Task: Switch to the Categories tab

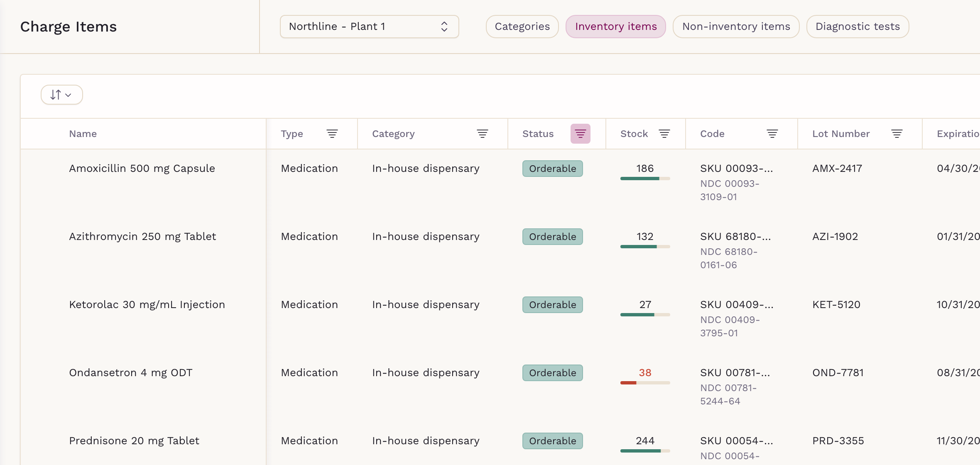Action: [522, 27]
